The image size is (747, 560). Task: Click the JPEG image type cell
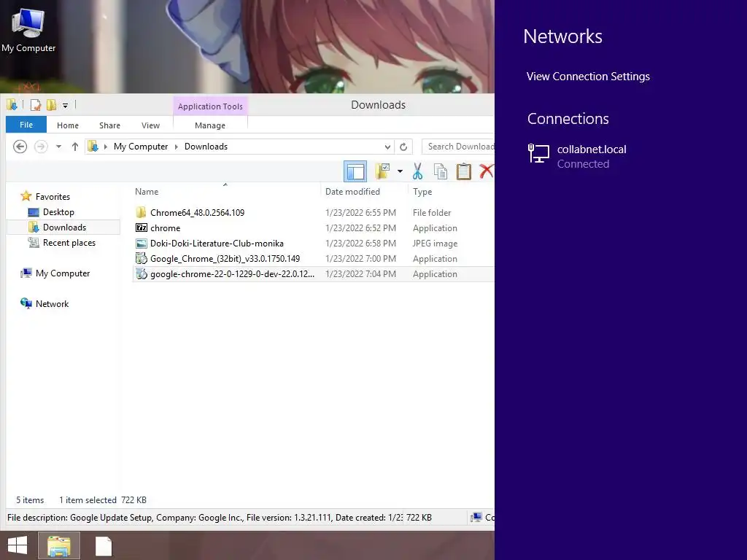point(435,244)
